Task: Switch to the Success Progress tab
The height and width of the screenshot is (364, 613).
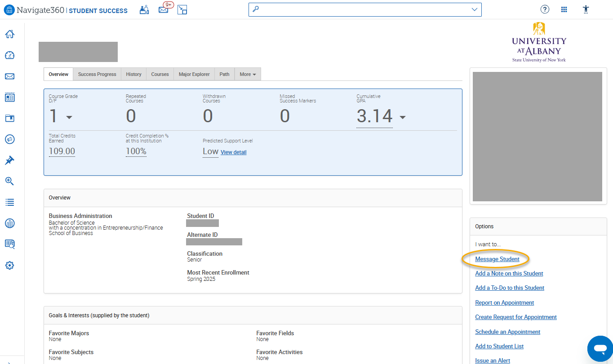Action: [97, 74]
